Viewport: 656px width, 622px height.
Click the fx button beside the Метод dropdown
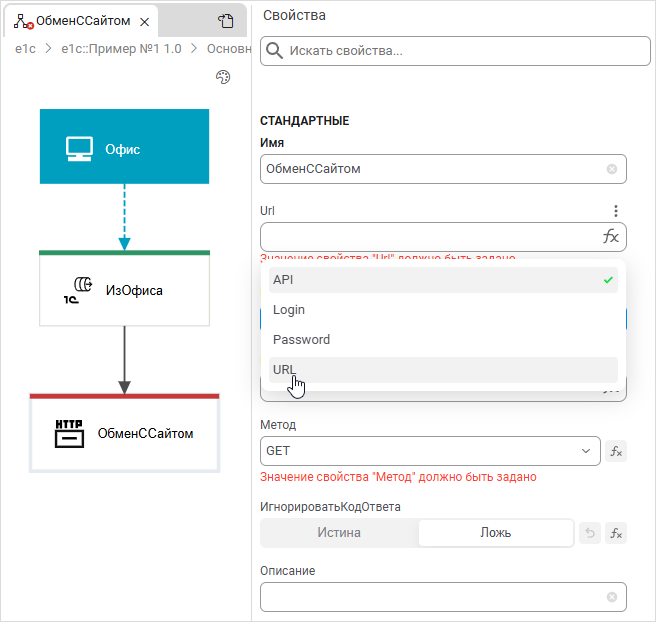[617, 451]
